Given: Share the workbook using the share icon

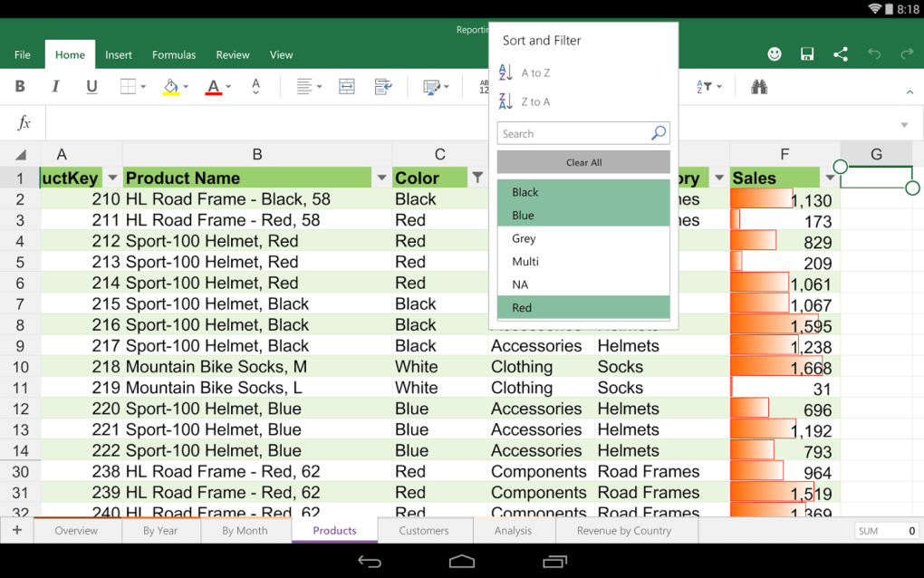Looking at the screenshot, I should pos(840,54).
